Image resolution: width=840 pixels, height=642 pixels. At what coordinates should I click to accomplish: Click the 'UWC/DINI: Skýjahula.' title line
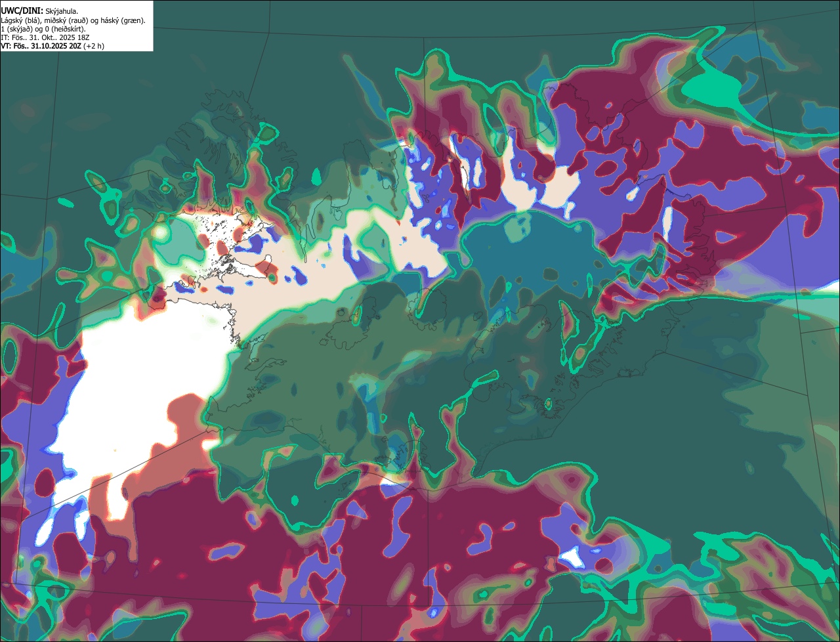click(39, 11)
